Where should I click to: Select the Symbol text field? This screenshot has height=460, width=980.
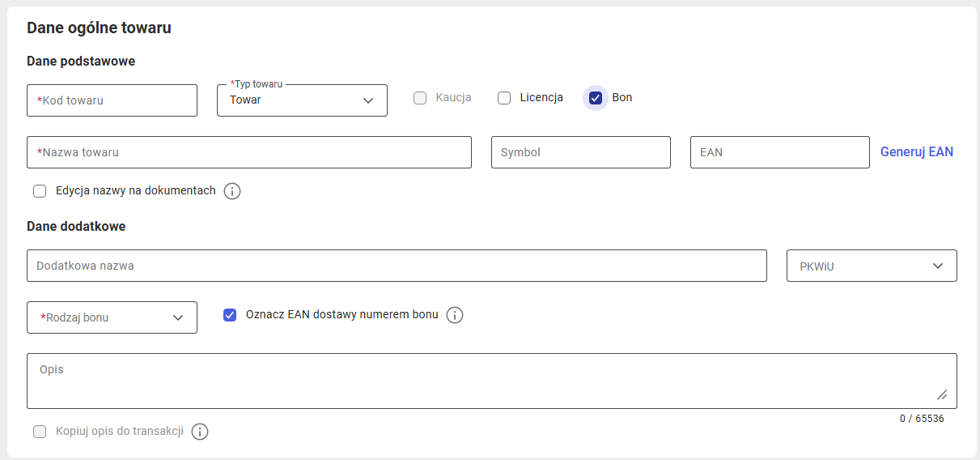pos(581,152)
